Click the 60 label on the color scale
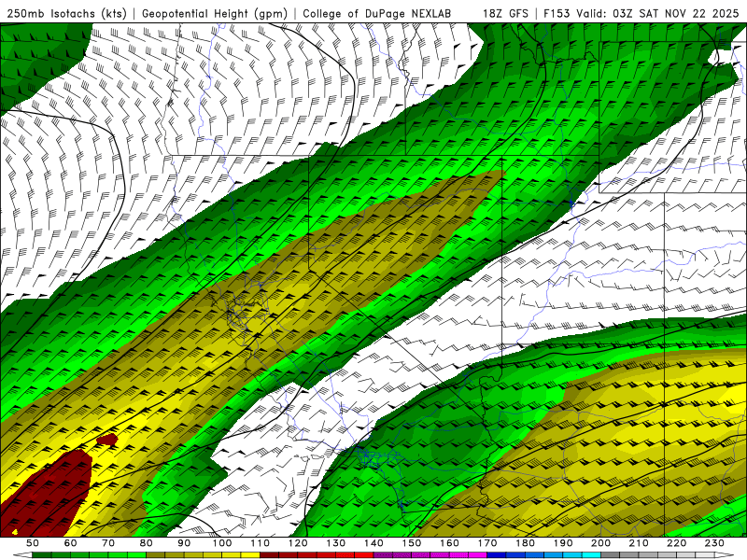Screen dimensions: 747x560 click(x=70, y=543)
